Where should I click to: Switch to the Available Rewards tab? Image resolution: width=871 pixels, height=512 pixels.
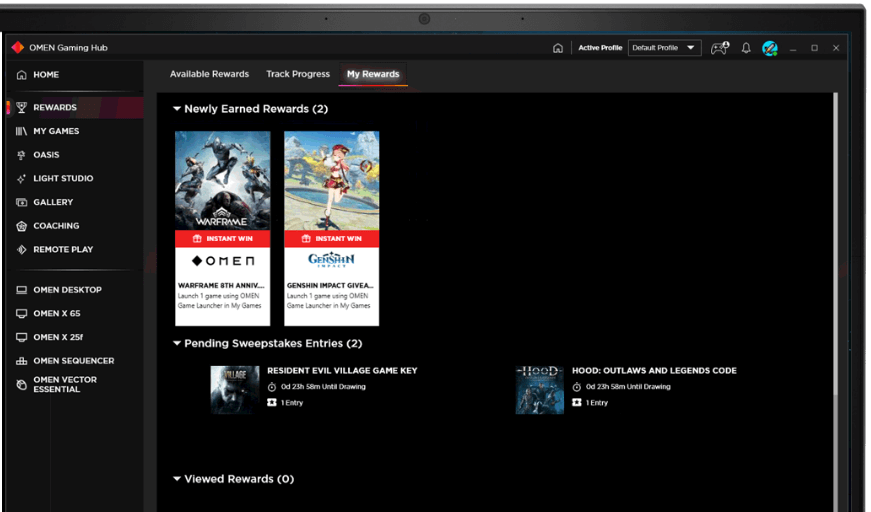pos(209,74)
